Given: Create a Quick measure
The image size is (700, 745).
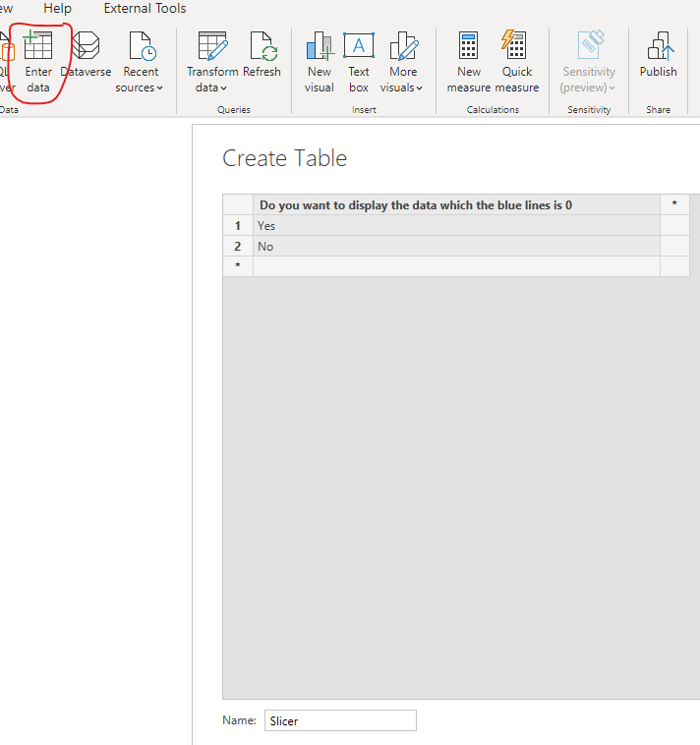Looking at the screenshot, I should 516,62.
